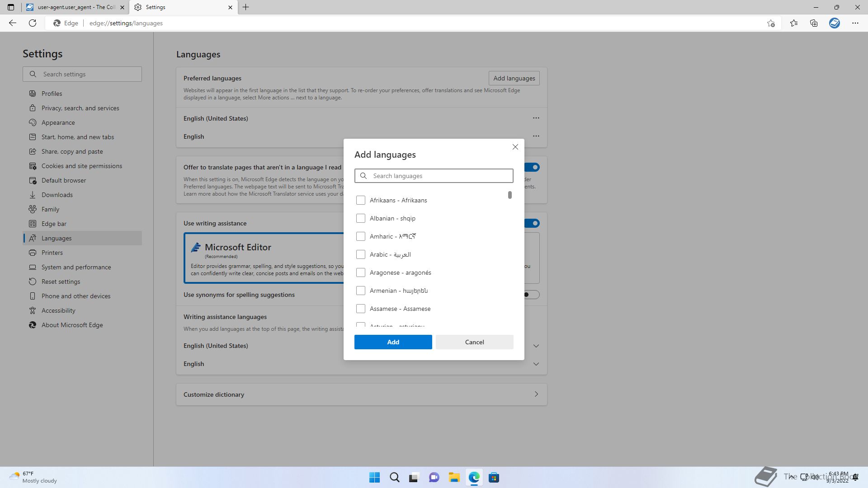Check the Aragonese - aragonés checkbox
Screen dimensions: 868x488
coord(360,272)
